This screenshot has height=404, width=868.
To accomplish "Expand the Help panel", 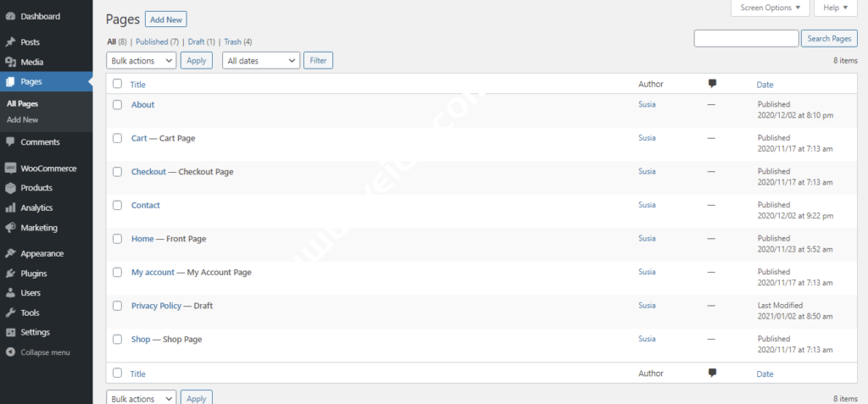I will 835,8.
